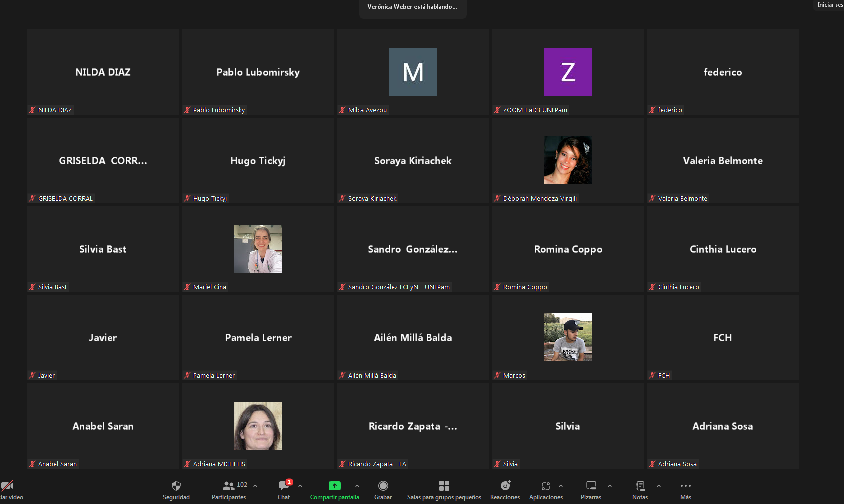Select Mariel Cina's video tile

258,249
